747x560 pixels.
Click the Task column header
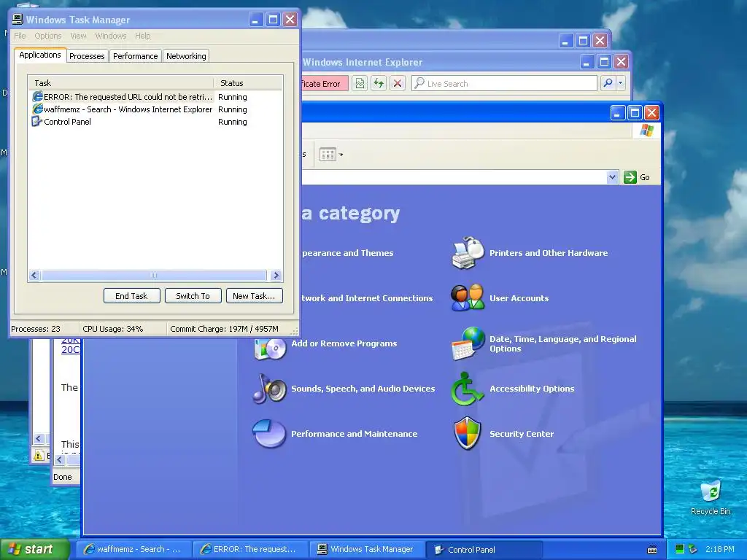coord(120,83)
